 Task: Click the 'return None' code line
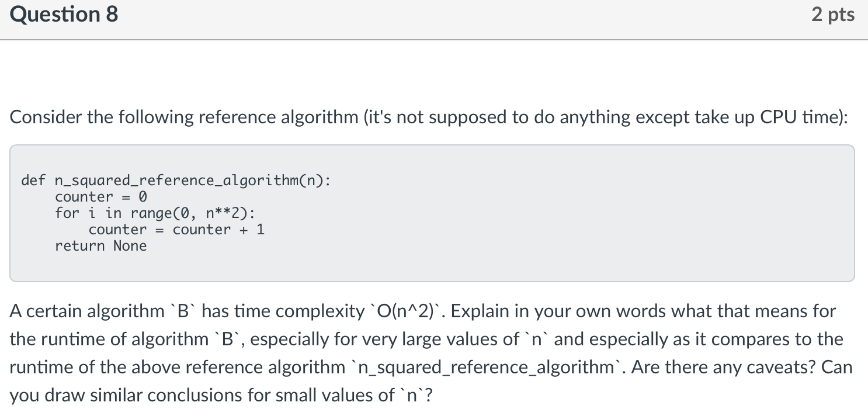(x=101, y=246)
